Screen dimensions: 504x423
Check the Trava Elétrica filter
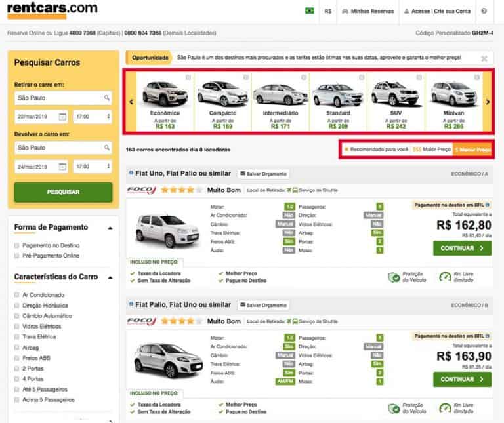coord(16,337)
